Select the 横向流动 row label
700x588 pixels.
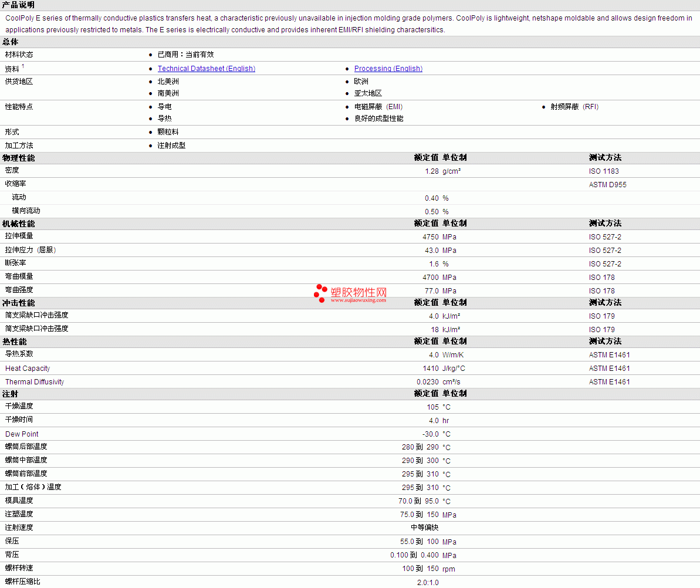[26, 210]
